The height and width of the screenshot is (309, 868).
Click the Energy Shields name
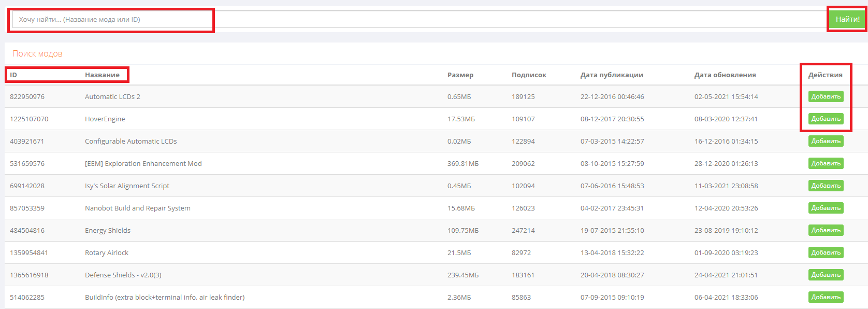pos(108,230)
